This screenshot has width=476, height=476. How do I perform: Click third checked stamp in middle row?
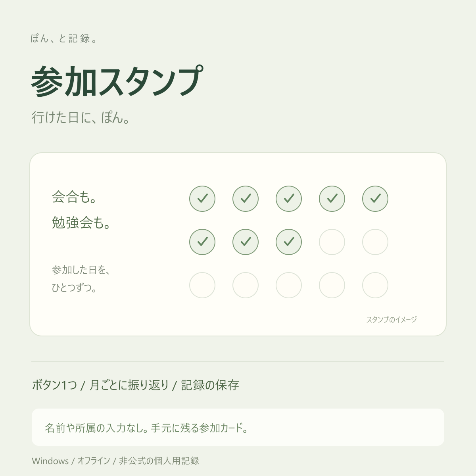pyautogui.click(x=289, y=242)
